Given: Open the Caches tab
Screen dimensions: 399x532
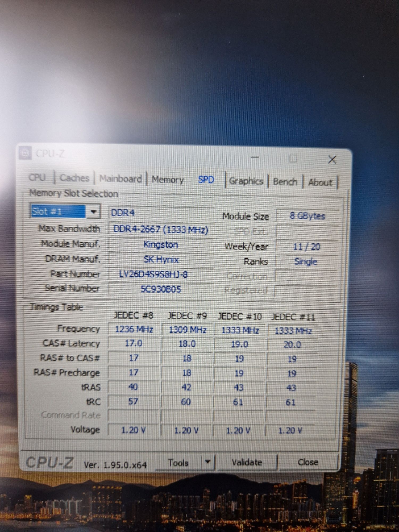Looking at the screenshot, I should 74,178.
